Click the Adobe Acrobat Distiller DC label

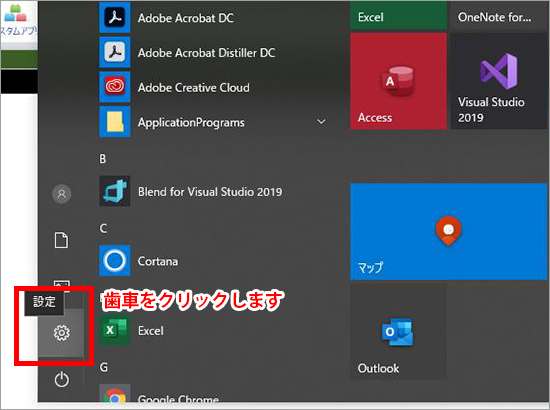[206, 53]
